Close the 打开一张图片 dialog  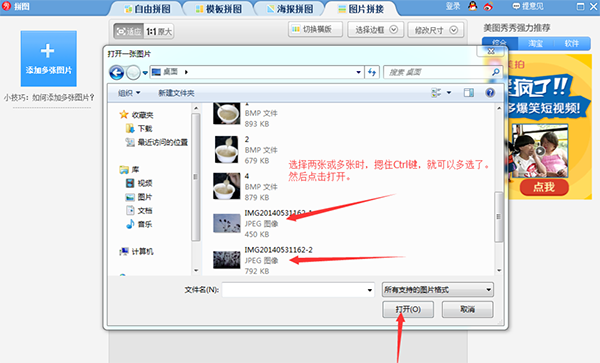pos(491,51)
